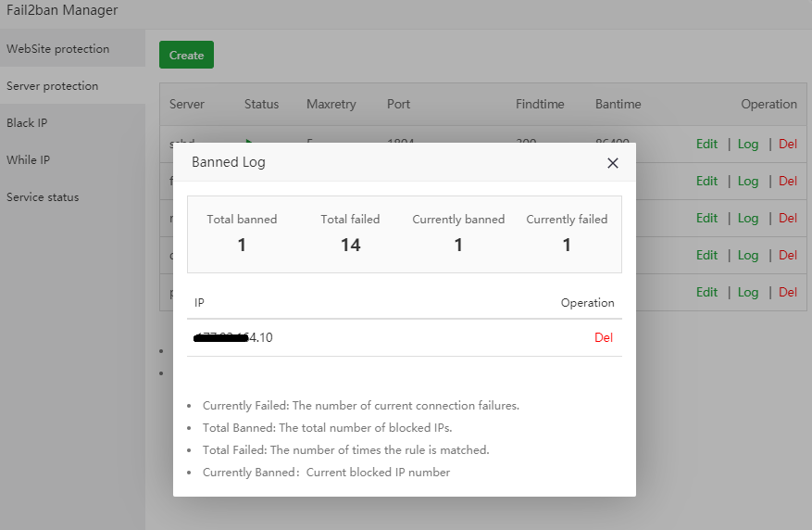The width and height of the screenshot is (812, 530).
Task: Open the Log in the last server row
Action: 748,292
